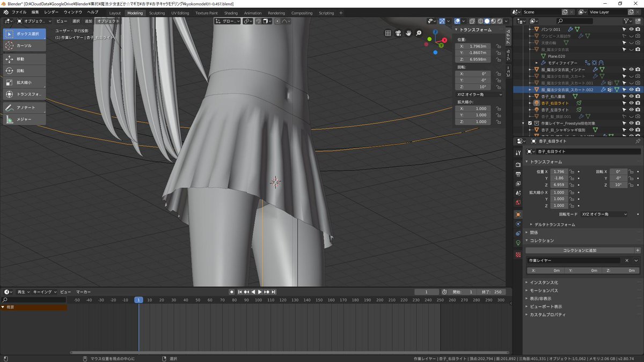Switch to the Animation workspace tab
644x362 pixels.
(253, 13)
